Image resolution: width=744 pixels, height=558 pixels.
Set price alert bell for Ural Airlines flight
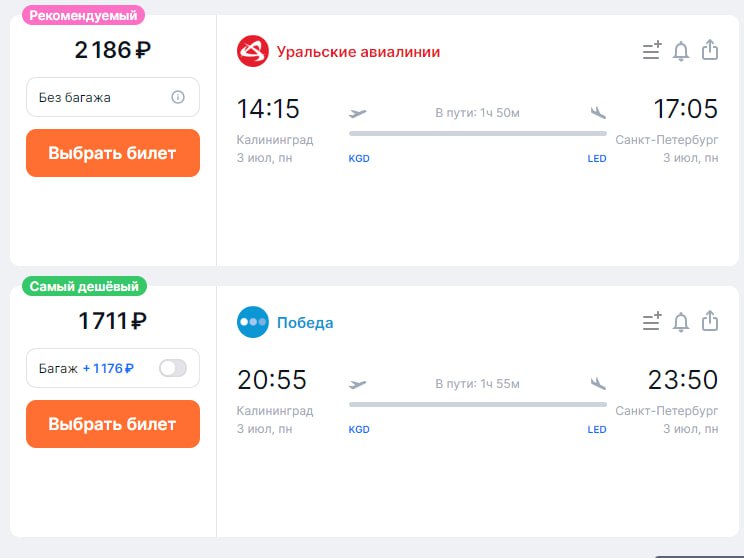coord(681,51)
